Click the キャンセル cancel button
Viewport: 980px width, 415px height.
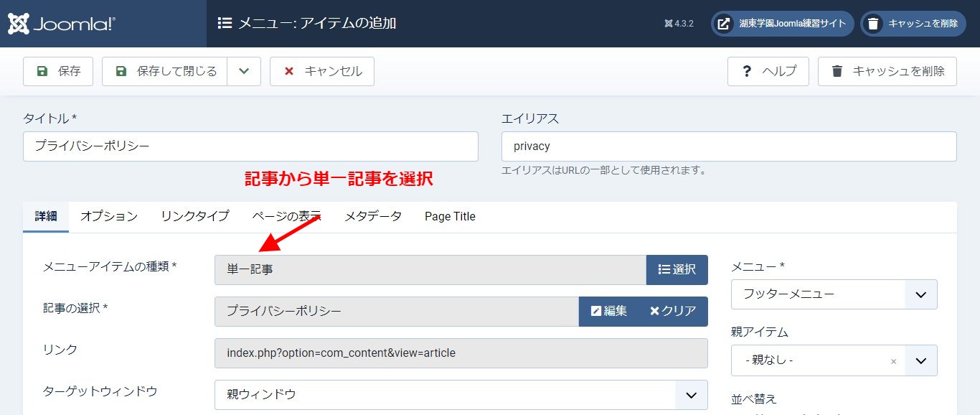(322, 71)
